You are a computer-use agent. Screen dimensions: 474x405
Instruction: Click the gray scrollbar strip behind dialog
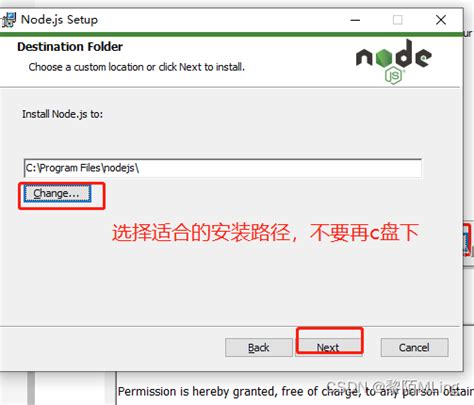tap(31, 388)
